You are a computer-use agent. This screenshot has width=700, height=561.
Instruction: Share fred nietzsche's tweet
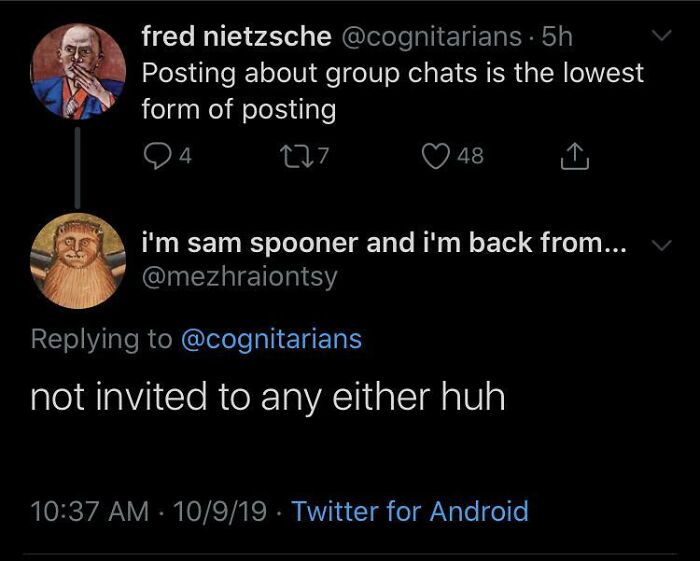tap(576, 155)
